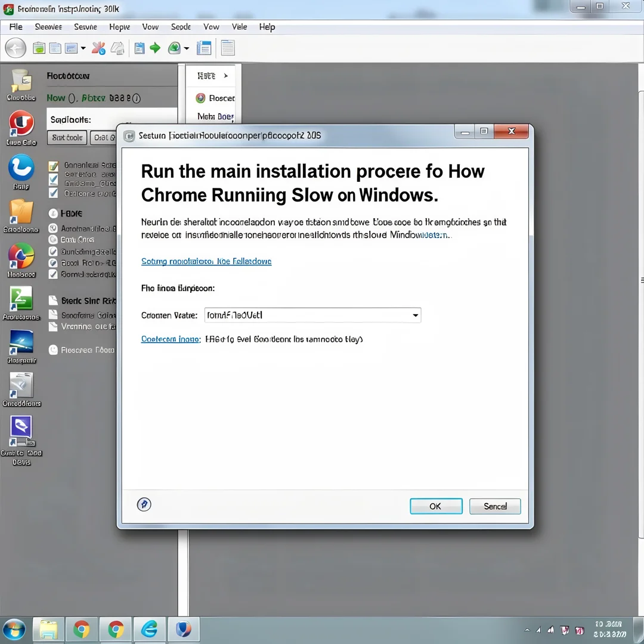Click the shield icon in the taskbar
Viewport: 644px width, 644px height.
pyautogui.click(x=184, y=629)
